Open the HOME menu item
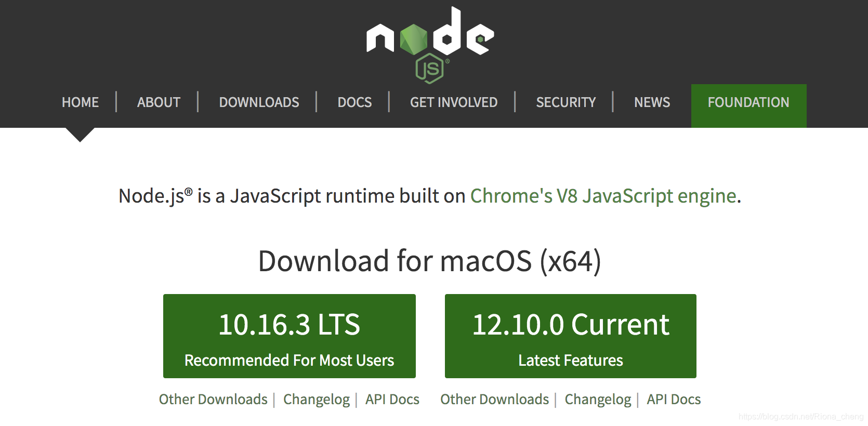The image size is (868, 426). pyautogui.click(x=80, y=102)
